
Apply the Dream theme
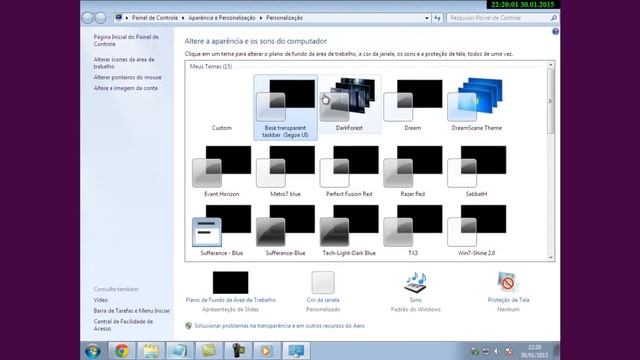coord(413,105)
